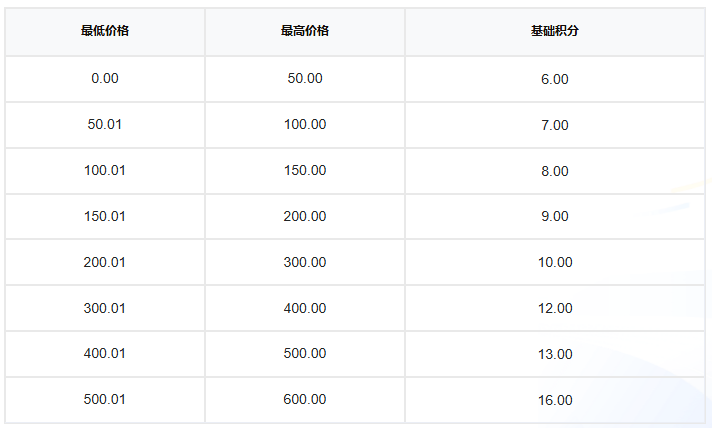Image resolution: width=712 pixels, height=428 pixels.
Task: Click the 10.00 base points cell
Action: 555,262
